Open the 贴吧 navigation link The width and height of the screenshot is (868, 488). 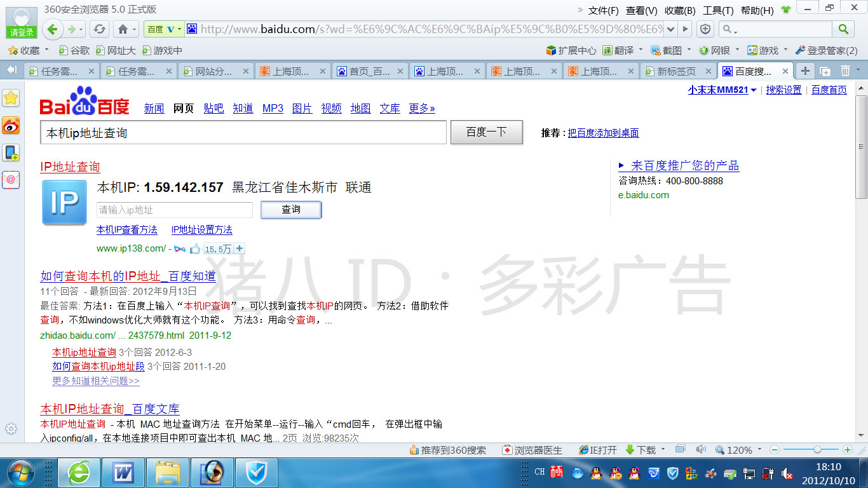pos(214,109)
